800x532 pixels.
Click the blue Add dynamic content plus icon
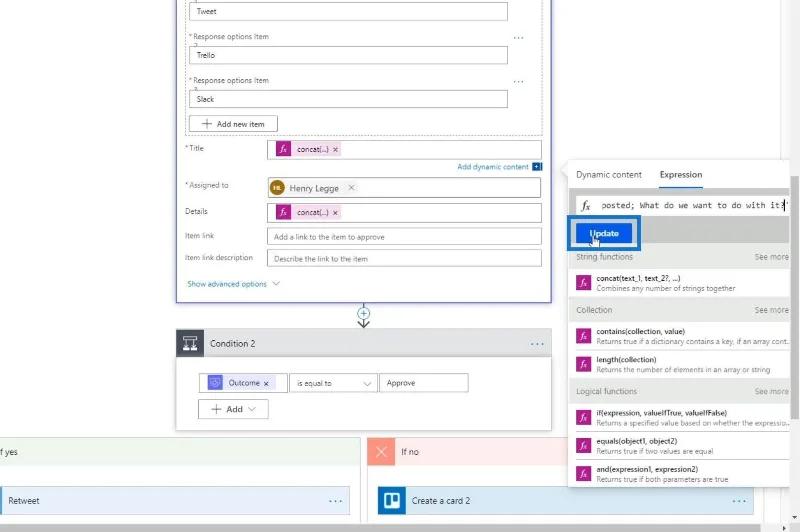537,167
